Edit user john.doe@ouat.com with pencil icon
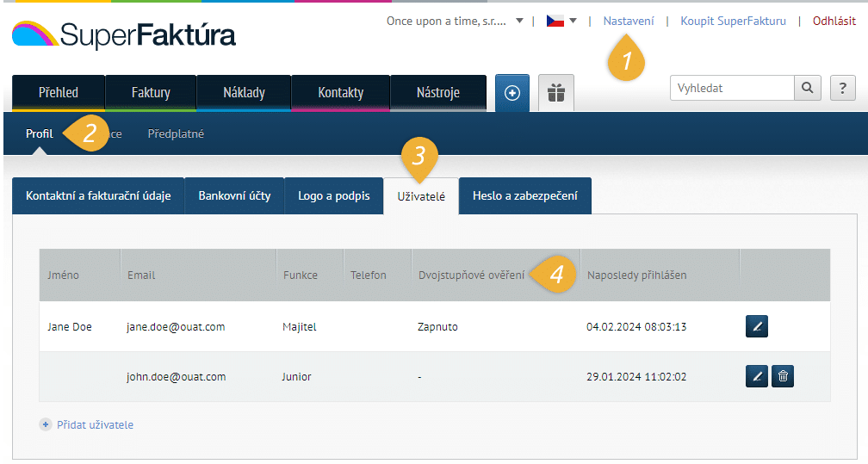The height and width of the screenshot is (464, 868). tap(757, 376)
